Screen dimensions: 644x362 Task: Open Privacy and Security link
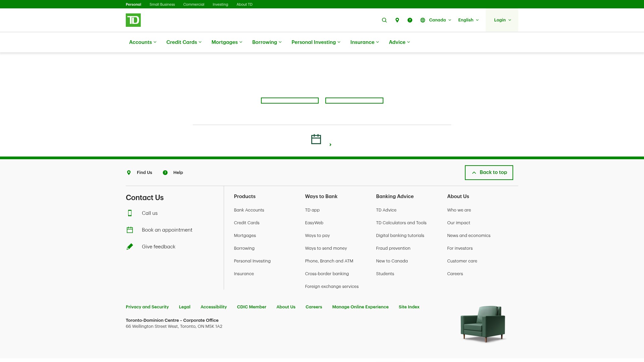click(x=147, y=307)
